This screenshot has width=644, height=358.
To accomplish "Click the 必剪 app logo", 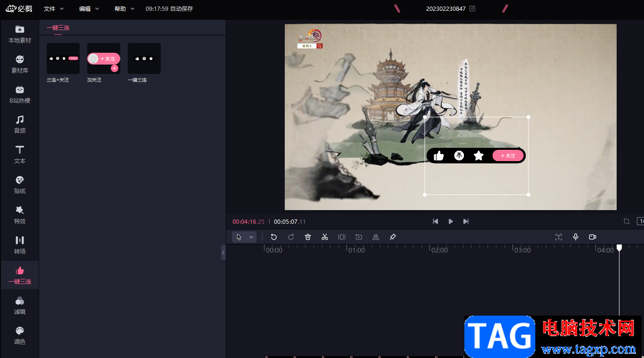I will (x=19, y=8).
